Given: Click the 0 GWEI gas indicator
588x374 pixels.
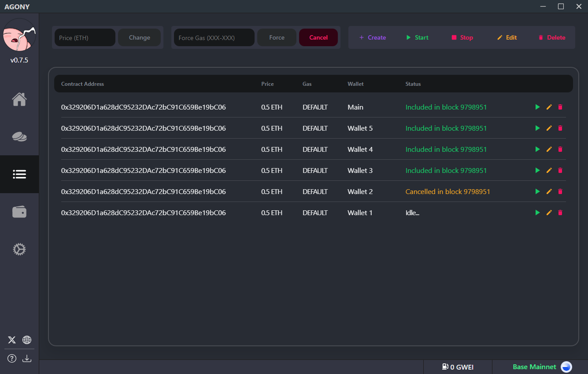Looking at the screenshot, I should 458,367.
